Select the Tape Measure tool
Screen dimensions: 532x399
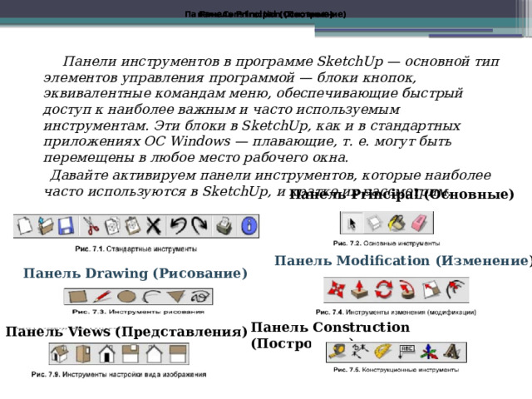[x=337, y=352]
